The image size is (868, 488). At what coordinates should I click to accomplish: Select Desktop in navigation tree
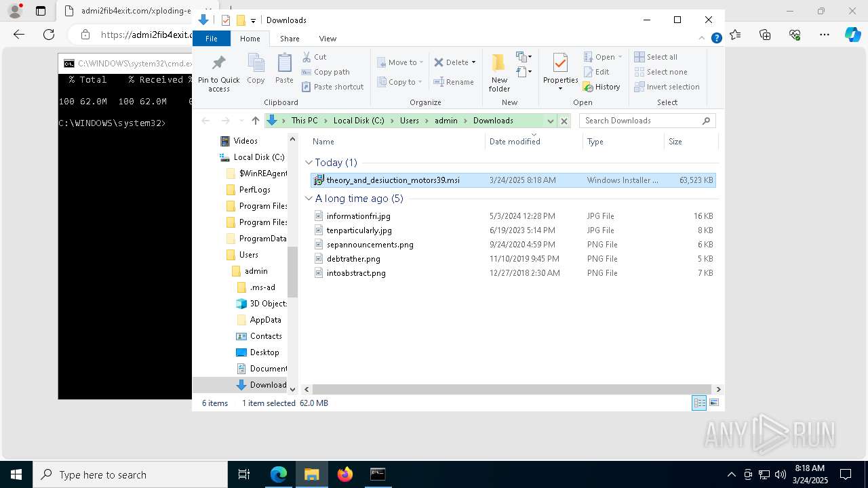click(257, 352)
